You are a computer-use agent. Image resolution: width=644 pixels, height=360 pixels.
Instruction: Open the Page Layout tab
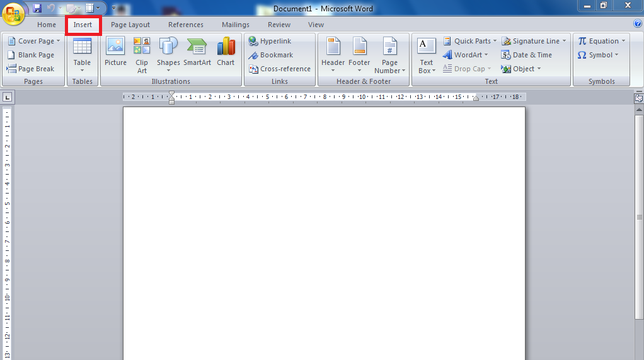point(130,25)
